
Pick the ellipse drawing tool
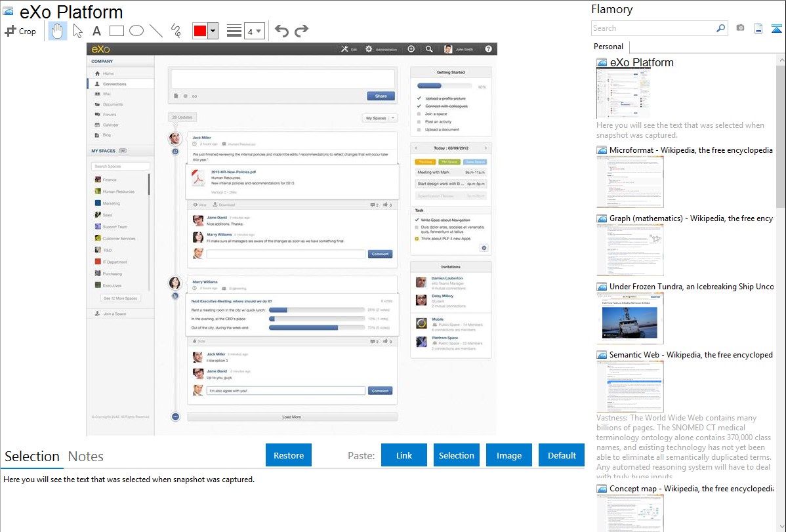[136, 31]
